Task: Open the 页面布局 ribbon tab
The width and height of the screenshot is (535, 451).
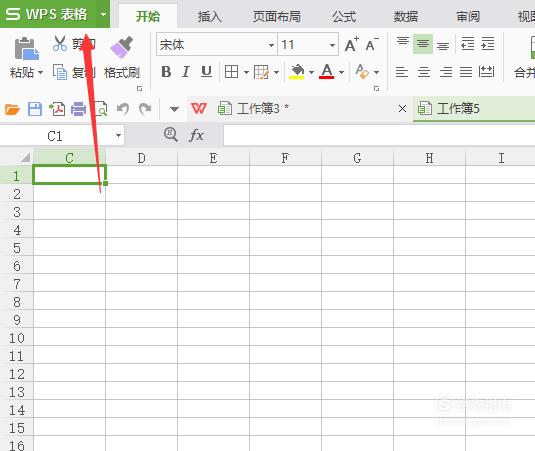Action: click(x=277, y=16)
